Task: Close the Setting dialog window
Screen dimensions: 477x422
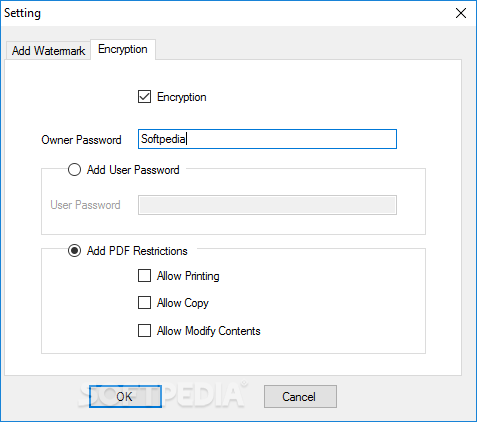Action: click(461, 13)
